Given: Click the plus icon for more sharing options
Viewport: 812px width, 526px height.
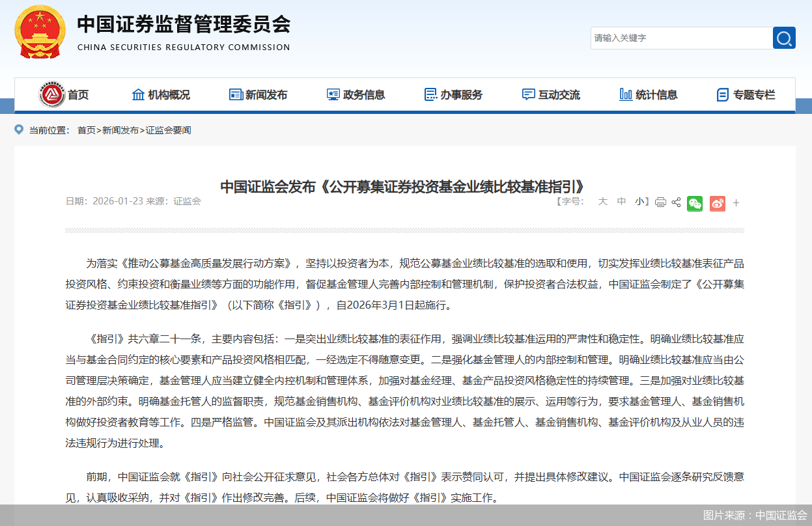Looking at the screenshot, I should click(x=736, y=203).
